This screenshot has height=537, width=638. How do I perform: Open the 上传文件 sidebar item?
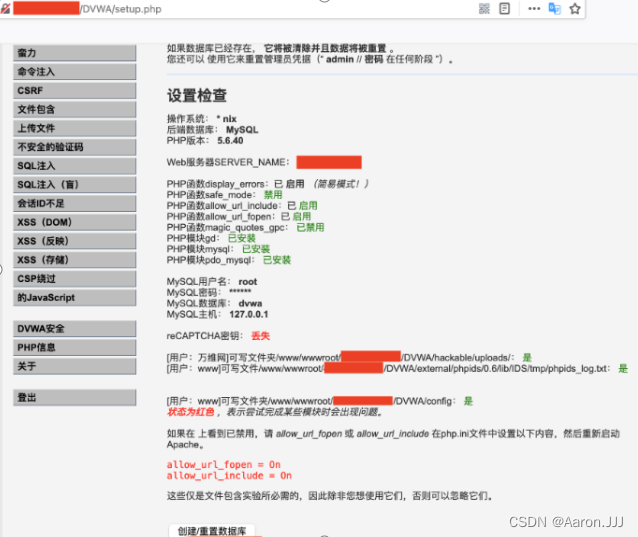pyautogui.click(x=75, y=128)
